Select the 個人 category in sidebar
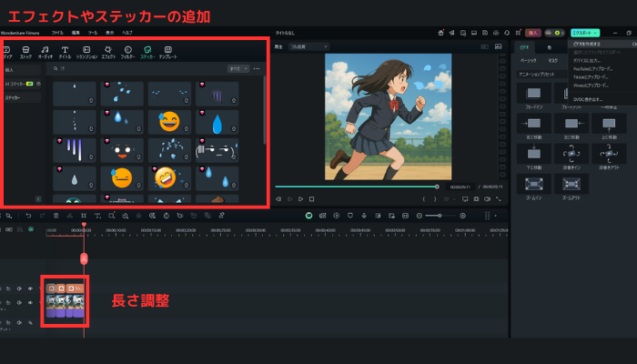 (x=22, y=70)
